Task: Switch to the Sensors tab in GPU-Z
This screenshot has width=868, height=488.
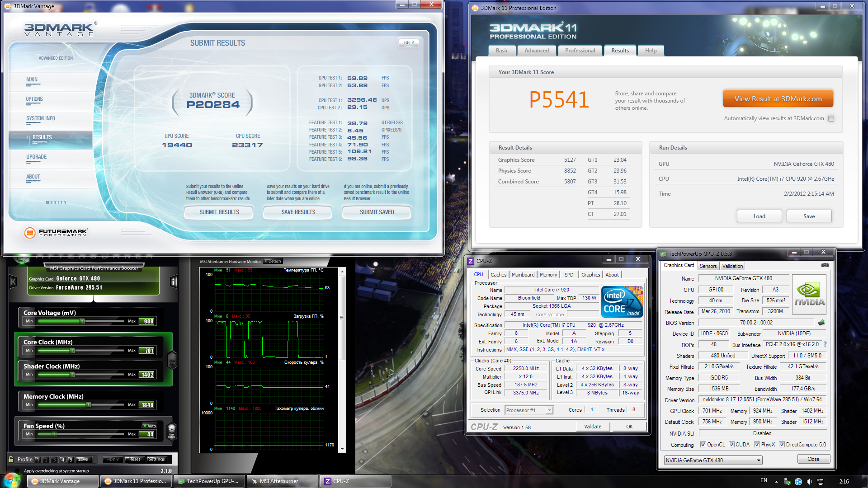Action: coord(708,266)
